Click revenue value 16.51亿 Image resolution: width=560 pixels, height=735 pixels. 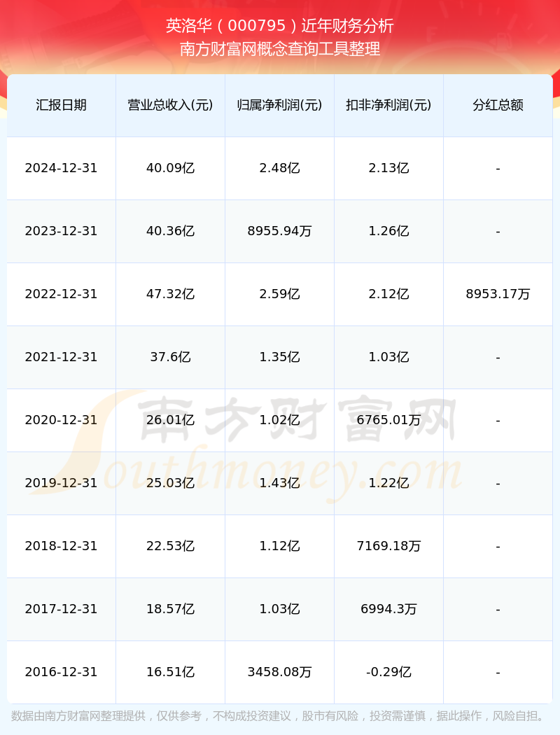tap(171, 672)
